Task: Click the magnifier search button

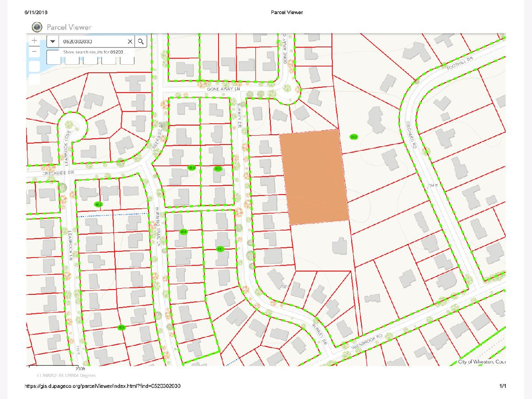Action: tap(141, 41)
